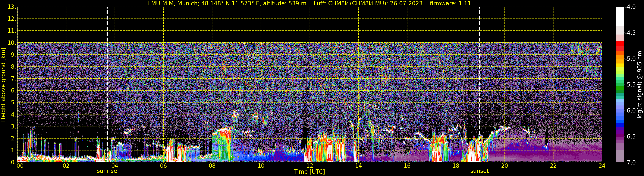644x176 pixels.
Task: Click the 7. height tick label
Action: [x=13, y=79]
